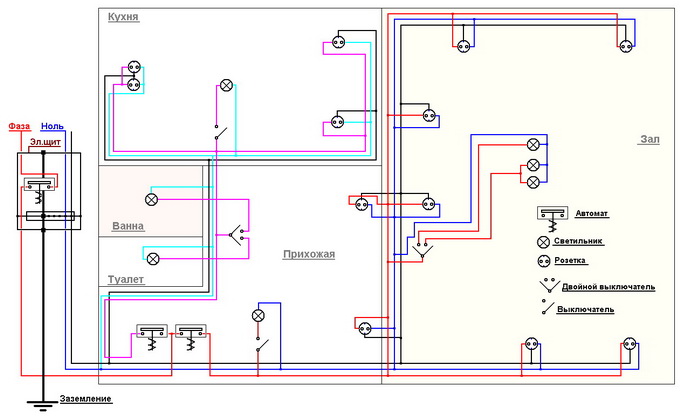
Task: Open the Прихожая room label
Action: click(308, 254)
